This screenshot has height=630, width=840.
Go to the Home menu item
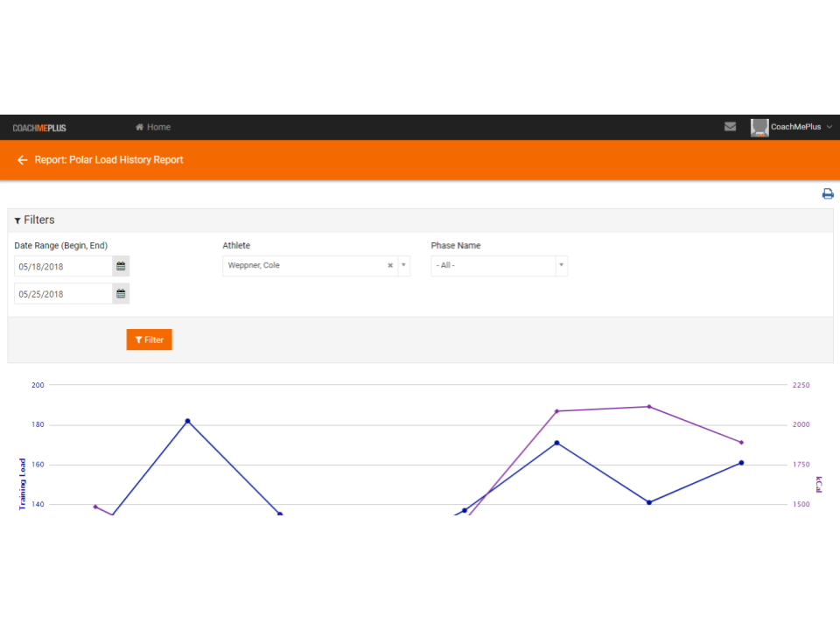coord(152,127)
